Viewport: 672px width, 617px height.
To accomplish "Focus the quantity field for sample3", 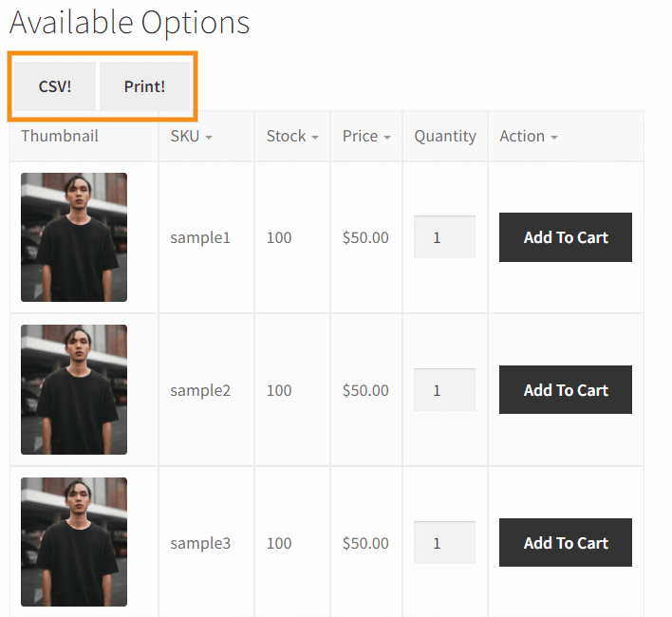I will click(444, 543).
